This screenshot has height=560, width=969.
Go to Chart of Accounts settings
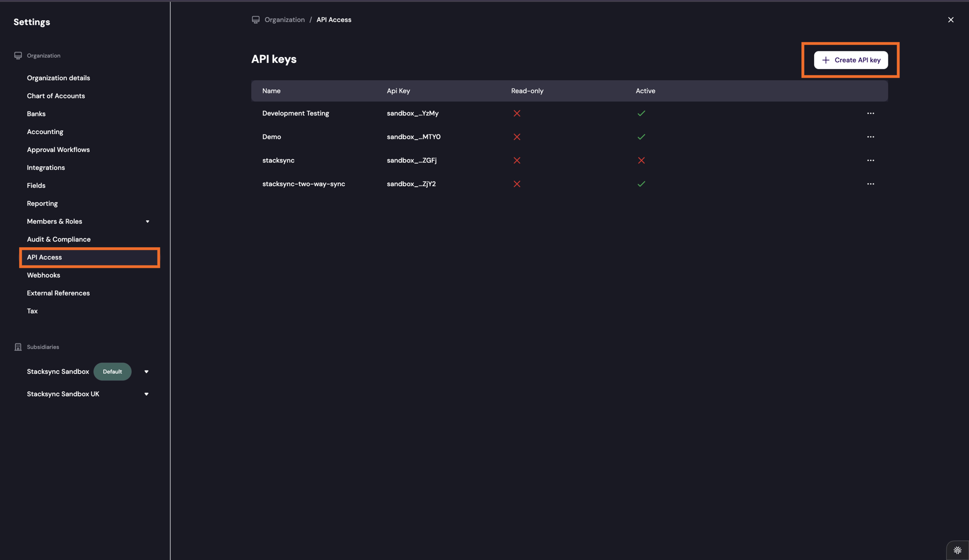pyautogui.click(x=56, y=96)
